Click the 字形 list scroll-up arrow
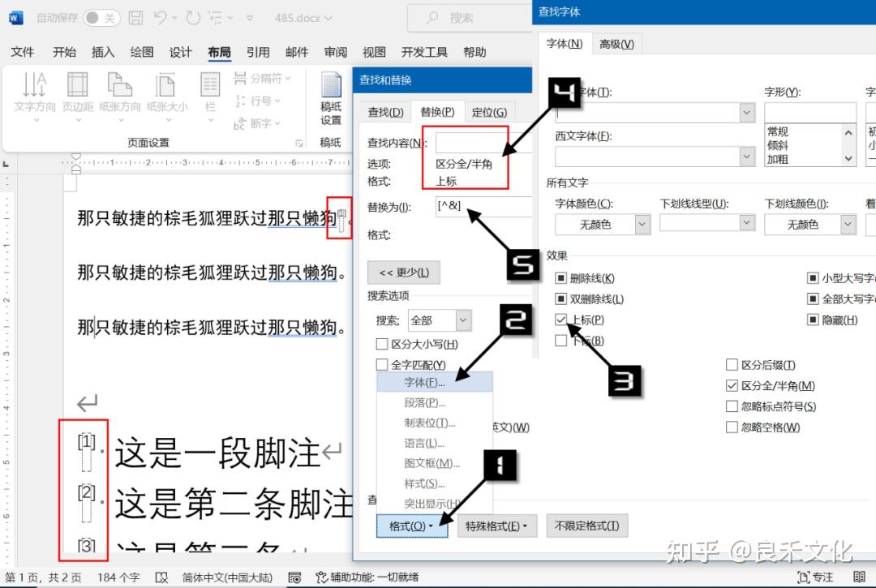Viewport: 876px width, 588px height. click(x=848, y=132)
